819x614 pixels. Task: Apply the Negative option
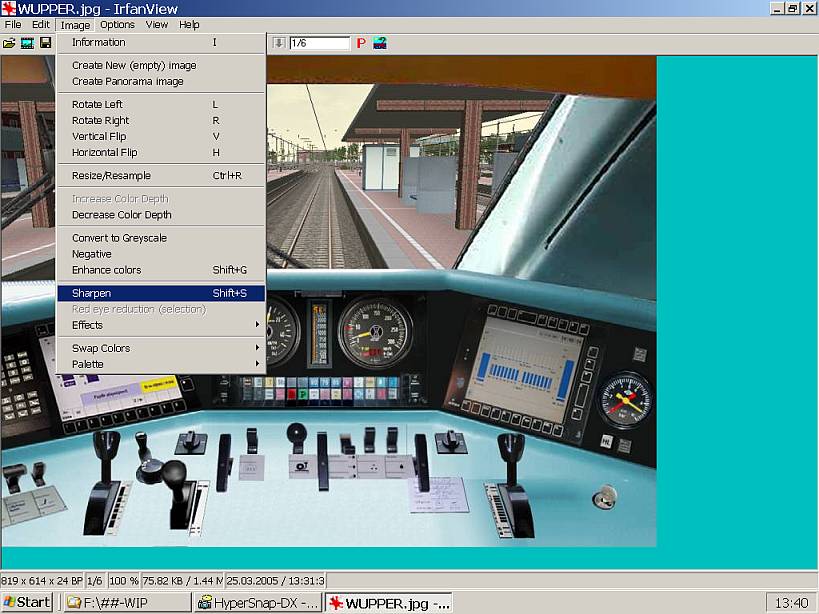coord(161,254)
